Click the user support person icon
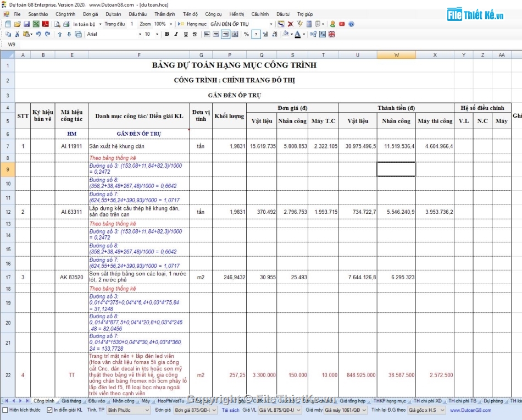The height and width of the screenshot is (420, 522). (332, 24)
